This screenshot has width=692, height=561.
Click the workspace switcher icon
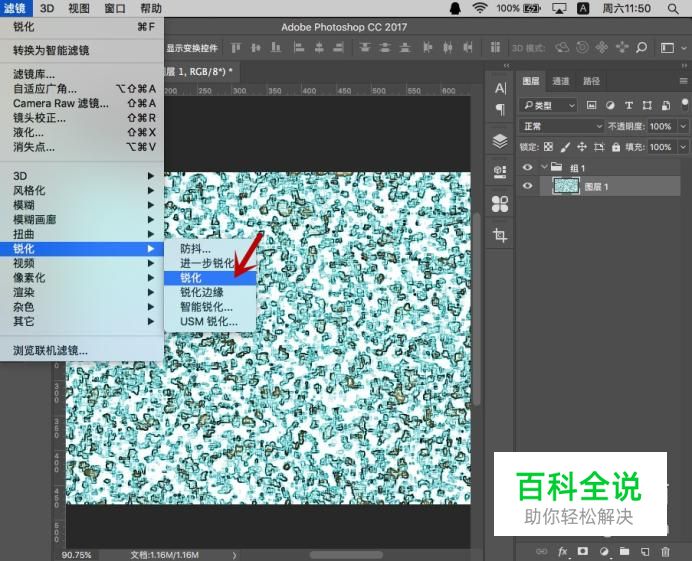point(667,48)
